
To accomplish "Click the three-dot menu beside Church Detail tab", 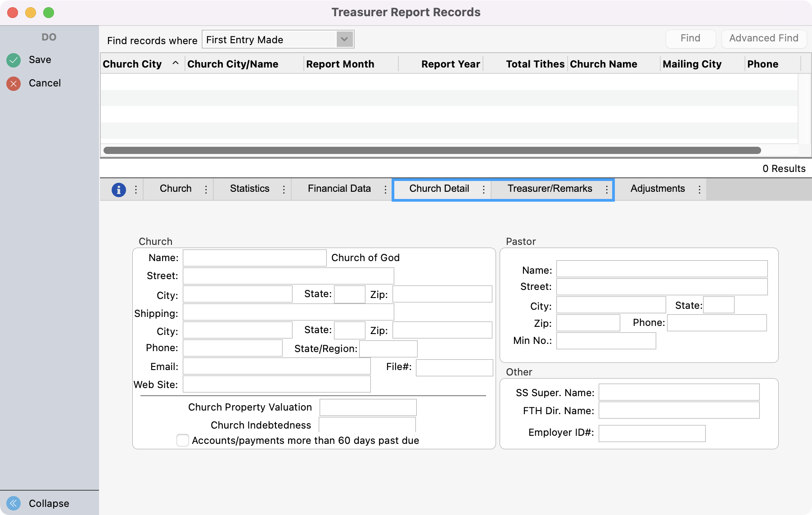I will [x=484, y=190].
